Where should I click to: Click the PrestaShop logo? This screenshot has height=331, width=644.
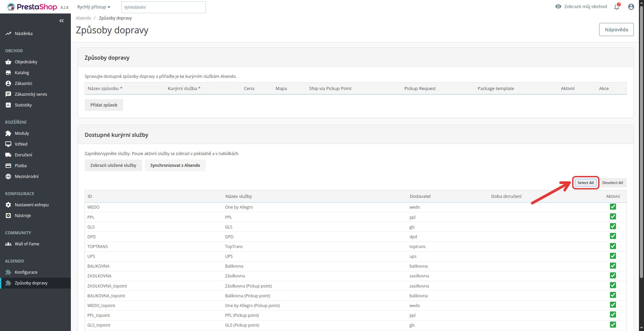(32, 7)
